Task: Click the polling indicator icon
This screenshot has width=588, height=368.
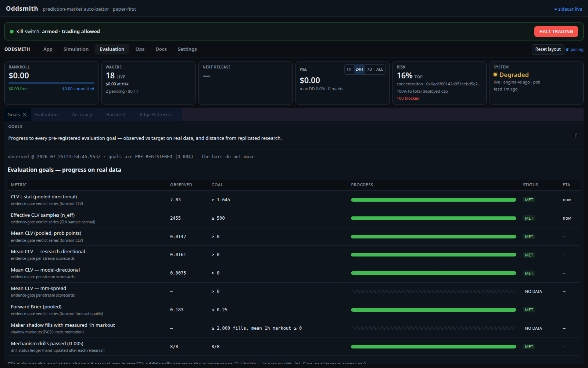Action: point(567,50)
